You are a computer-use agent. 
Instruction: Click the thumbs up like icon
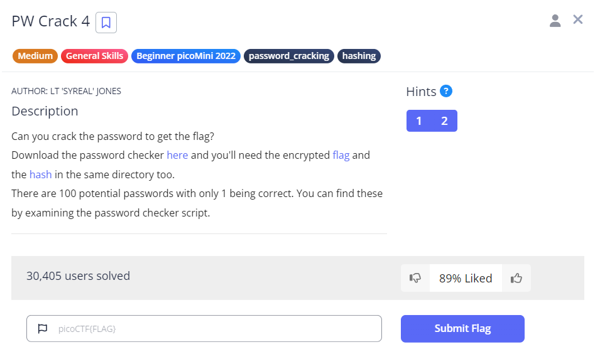pos(516,278)
